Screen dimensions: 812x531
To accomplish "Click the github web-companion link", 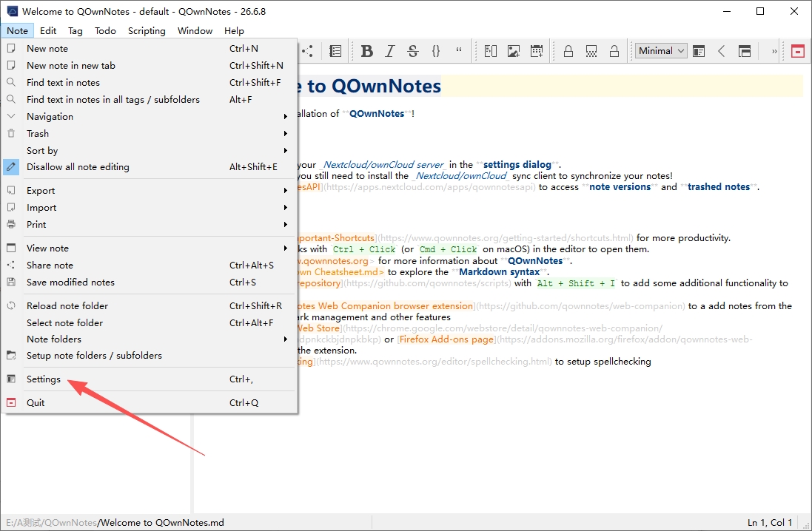I will coord(580,306).
